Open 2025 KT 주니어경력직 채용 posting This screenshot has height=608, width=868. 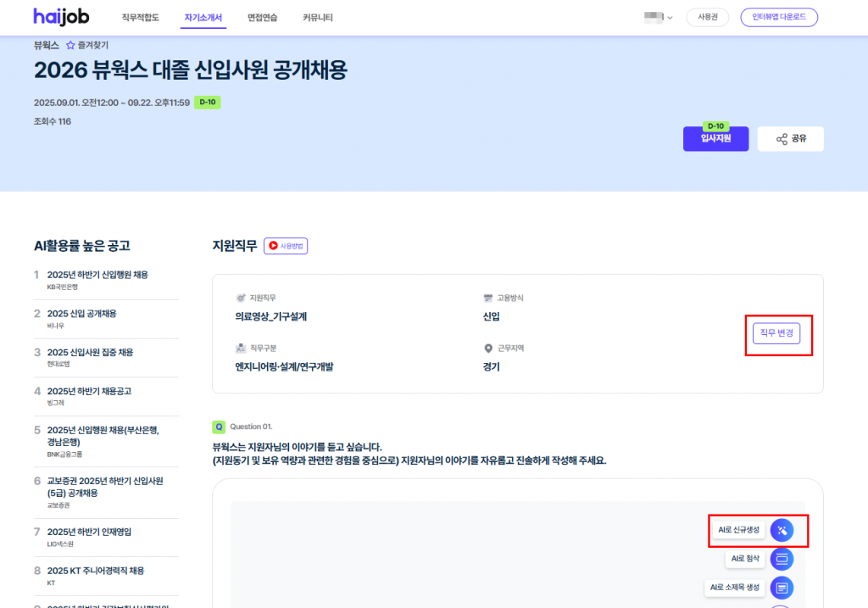[x=95, y=571]
